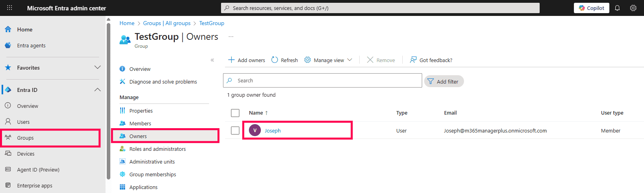This screenshot has height=193, width=644.
Task: Sort by the Name column header
Action: 258,113
